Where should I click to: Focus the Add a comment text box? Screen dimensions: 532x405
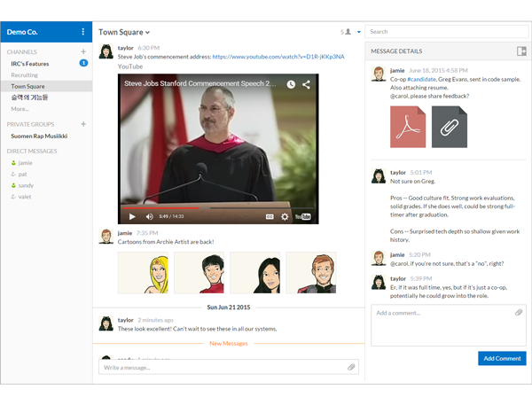click(x=448, y=325)
